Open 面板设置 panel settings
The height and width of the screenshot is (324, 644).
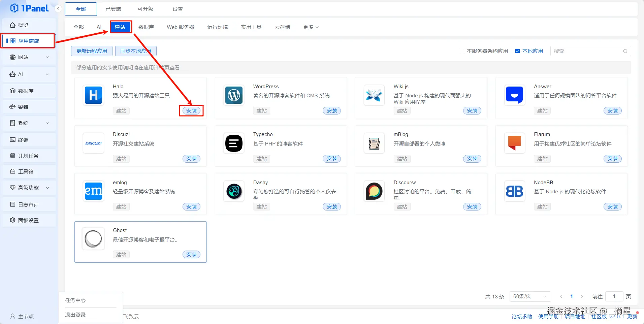(x=29, y=220)
